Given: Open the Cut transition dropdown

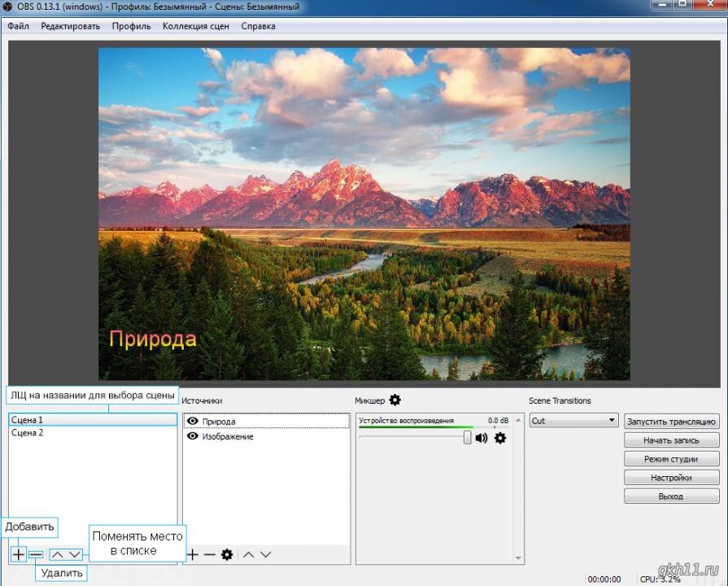Looking at the screenshot, I should (573, 421).
